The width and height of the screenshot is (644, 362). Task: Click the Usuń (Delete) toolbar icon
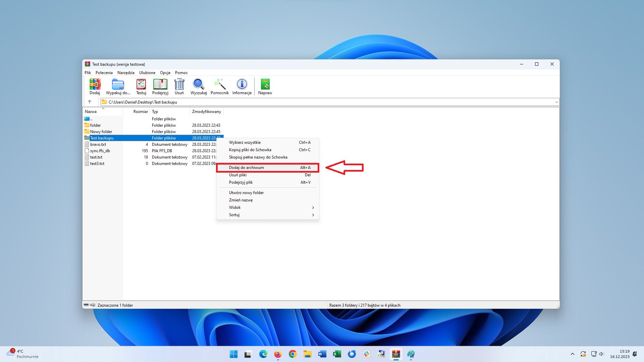179,86
